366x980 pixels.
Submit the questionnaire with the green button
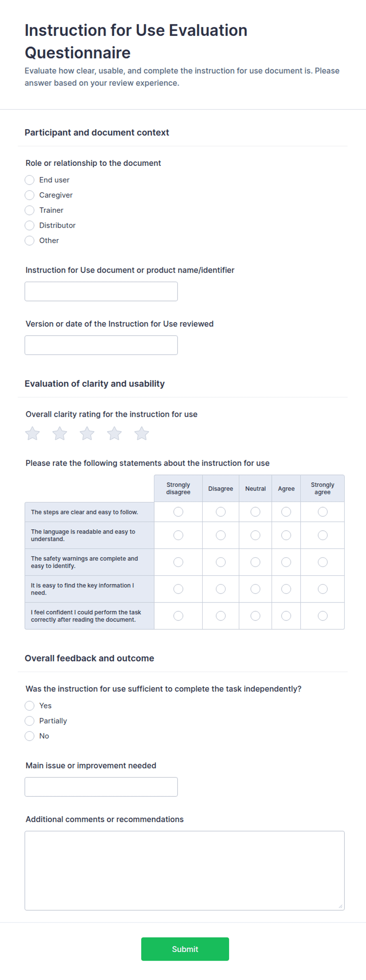[x=185, y=949]
